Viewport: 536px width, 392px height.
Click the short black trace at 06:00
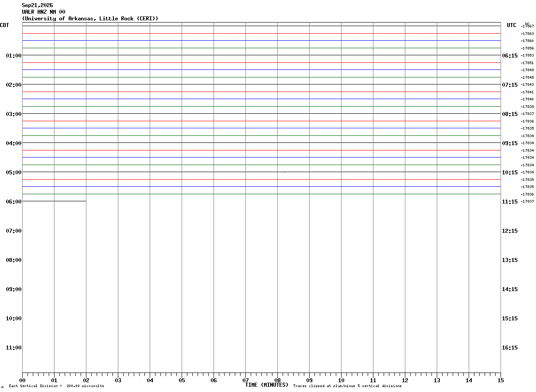coord(54,201)
